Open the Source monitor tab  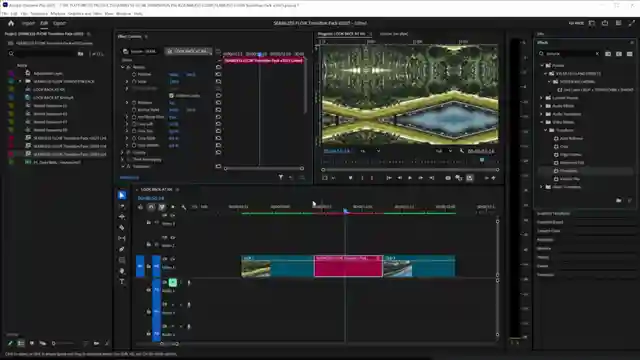[393, 34]
